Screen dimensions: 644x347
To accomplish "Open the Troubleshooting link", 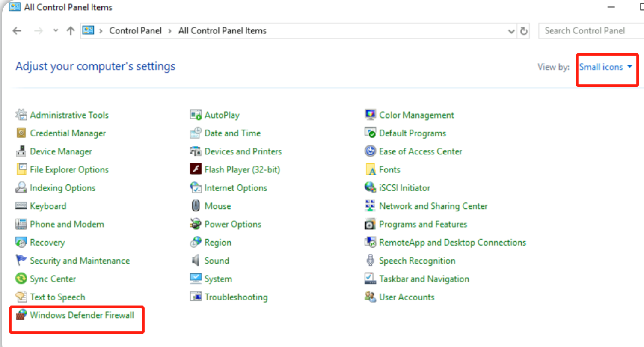I will [x=236, y=297].
